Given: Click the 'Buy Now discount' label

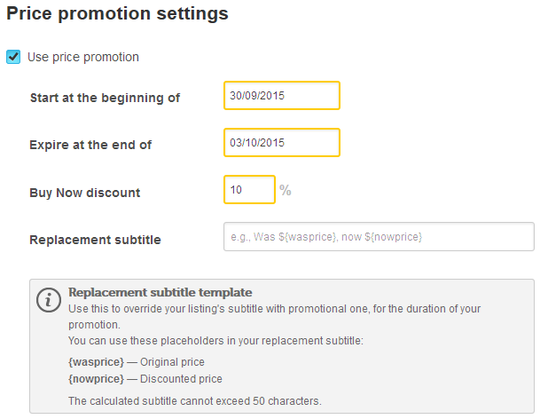Looking at the screenshot, I should [85, 192].
